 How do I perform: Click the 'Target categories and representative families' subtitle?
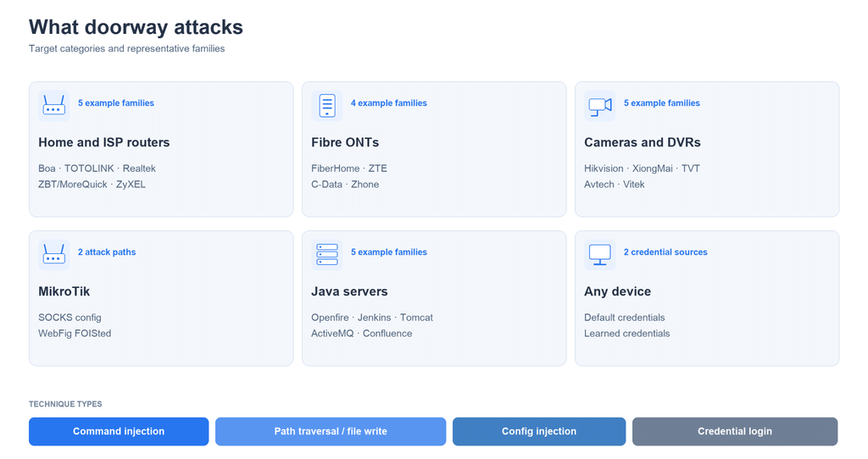point(127,48)
